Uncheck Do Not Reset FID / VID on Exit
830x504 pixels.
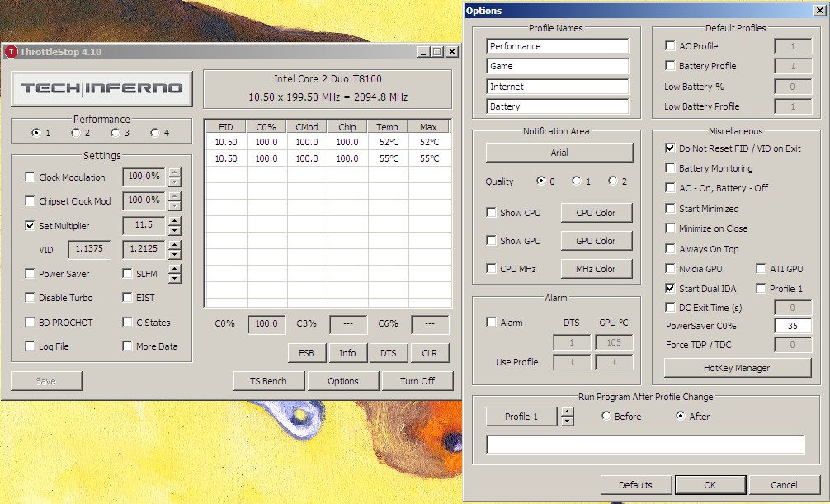coord(670,148)
